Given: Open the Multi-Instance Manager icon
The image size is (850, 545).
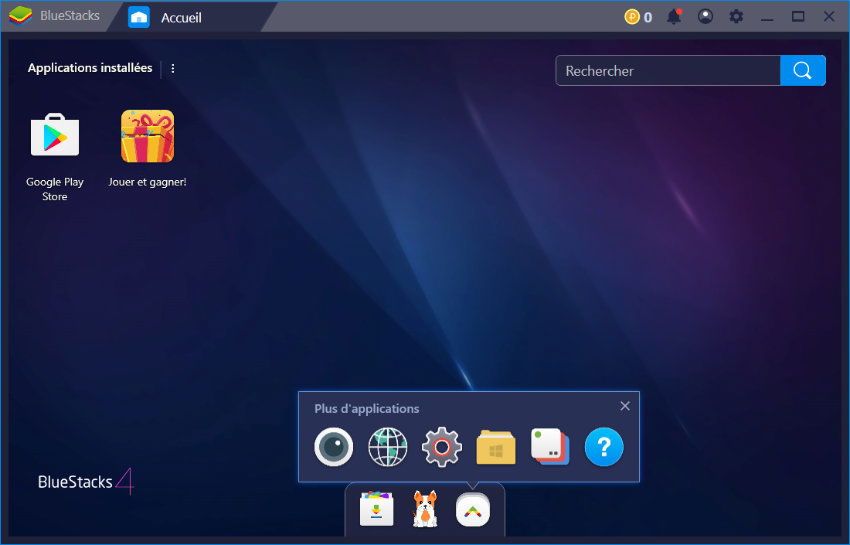Looking at the screenshot, I should tap(550, 447).
